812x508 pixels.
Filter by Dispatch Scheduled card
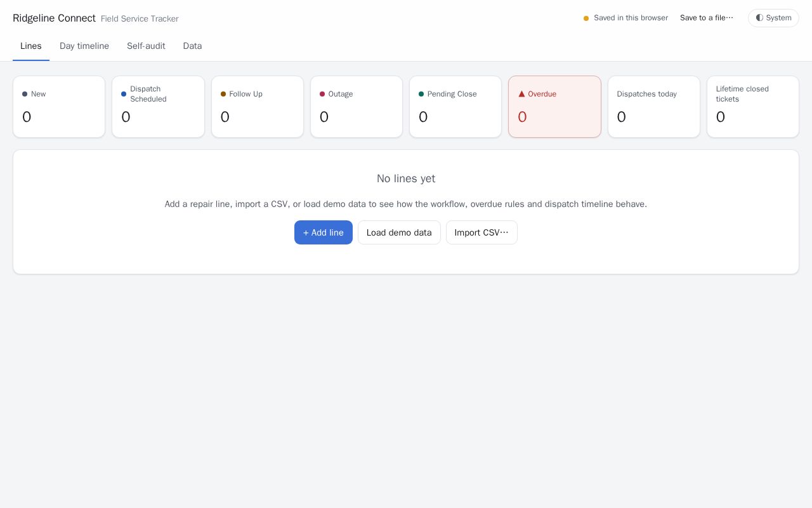point(158,107)
